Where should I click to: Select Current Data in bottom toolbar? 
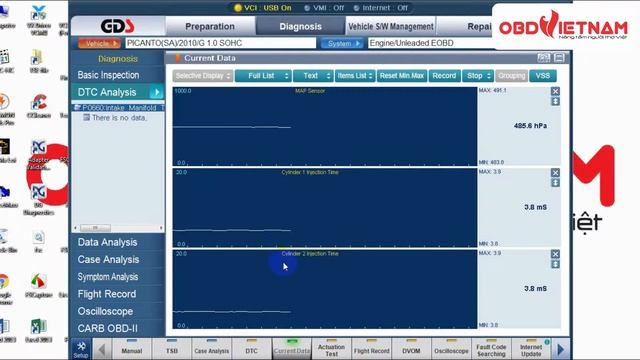(x=291, y=349)
